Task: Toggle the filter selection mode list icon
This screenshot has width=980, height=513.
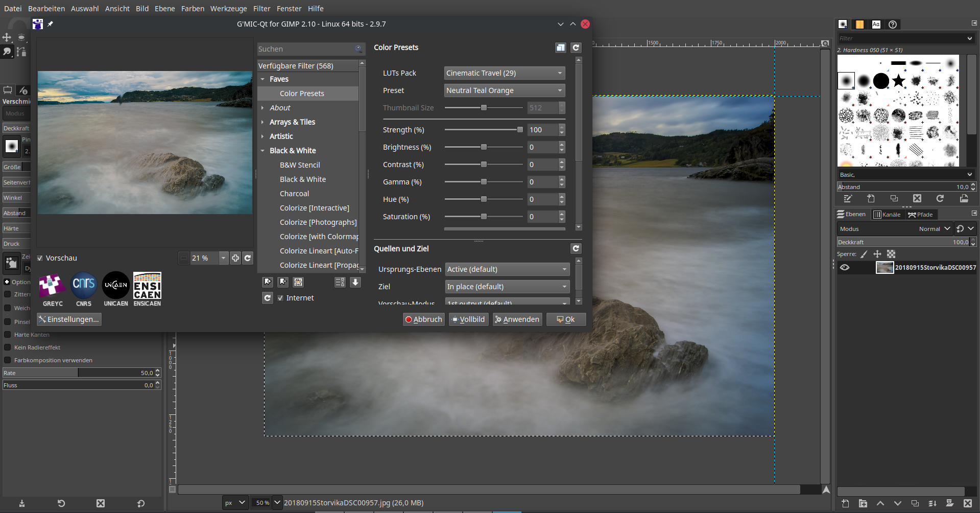Action: point(340,282)
